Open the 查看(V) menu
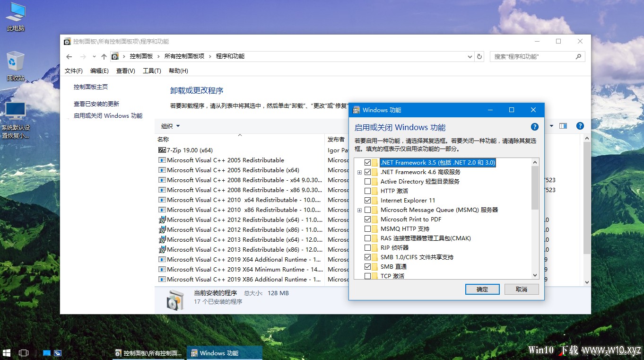 [125, 71]
